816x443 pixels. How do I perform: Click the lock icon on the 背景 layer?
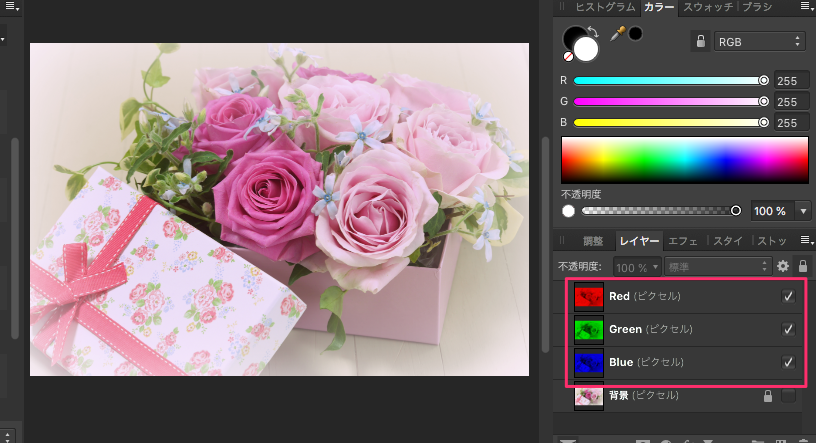tap(768, 396)
